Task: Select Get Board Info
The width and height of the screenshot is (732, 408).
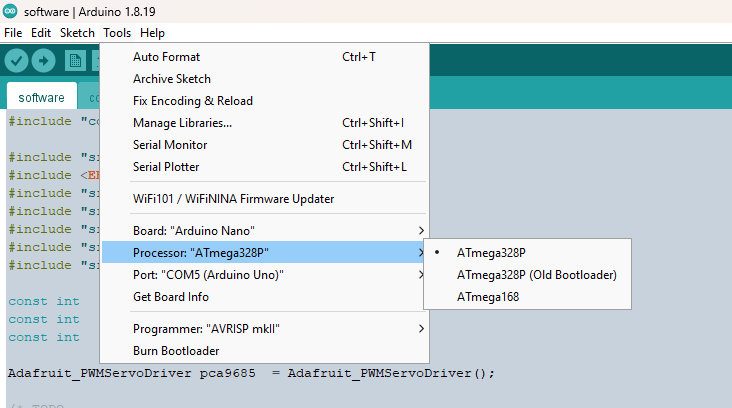Action: coord(265,297)
